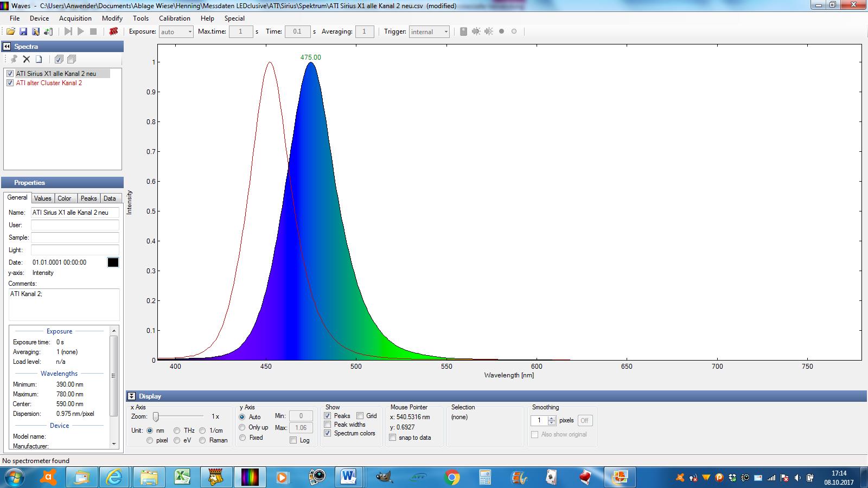Click the black spectrum color swatch
Image resolution: width=868 pixels, height=488 pixels.
pyautogui.click(x=113, y=262)
